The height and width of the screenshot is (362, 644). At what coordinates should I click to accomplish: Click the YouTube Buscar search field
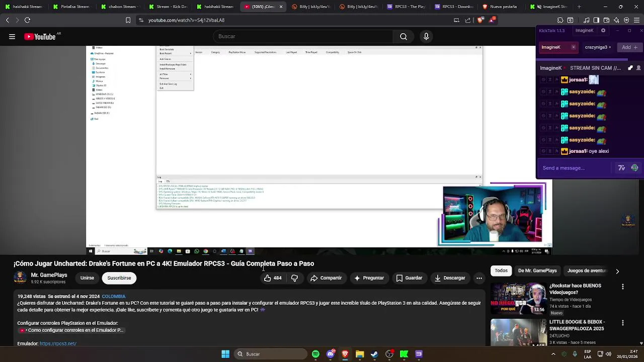[x=303, y=37]
